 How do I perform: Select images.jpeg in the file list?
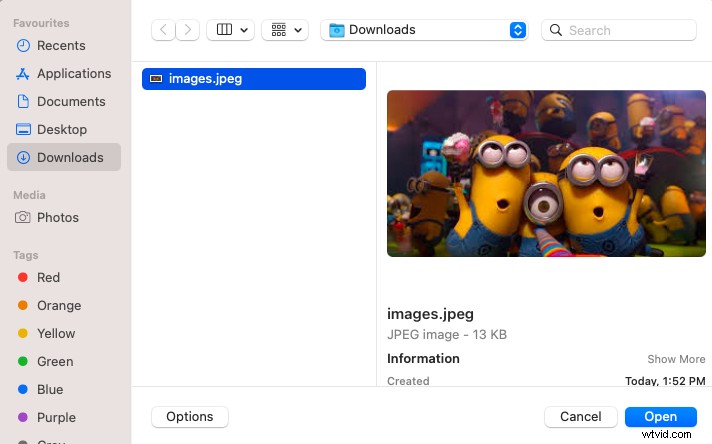(x=254, y=79)
